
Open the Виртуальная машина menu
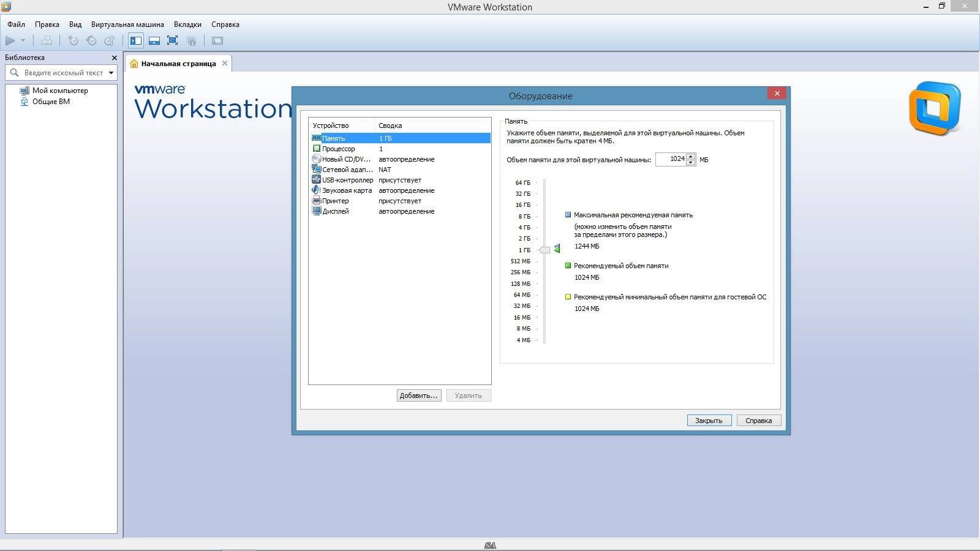[127, 24]
